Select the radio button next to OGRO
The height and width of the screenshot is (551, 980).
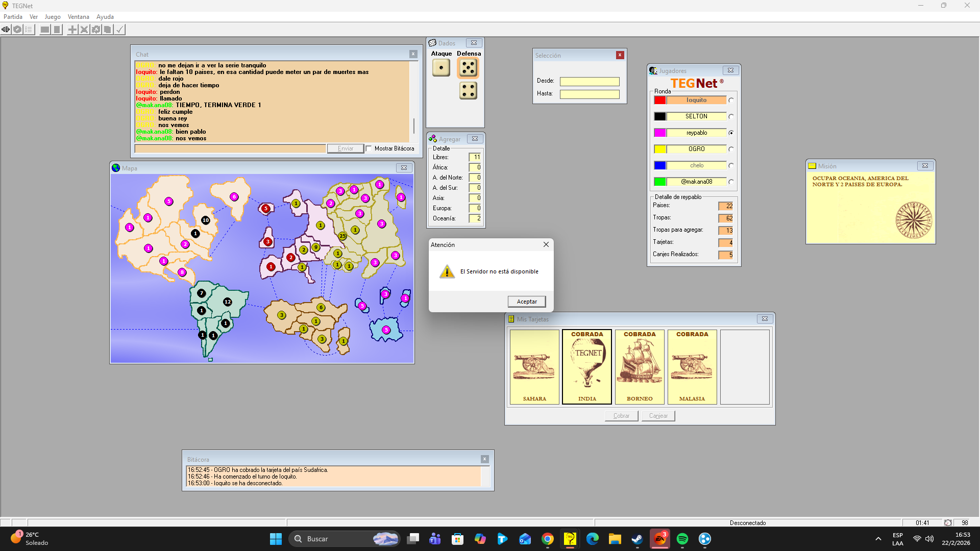(731, 149)
